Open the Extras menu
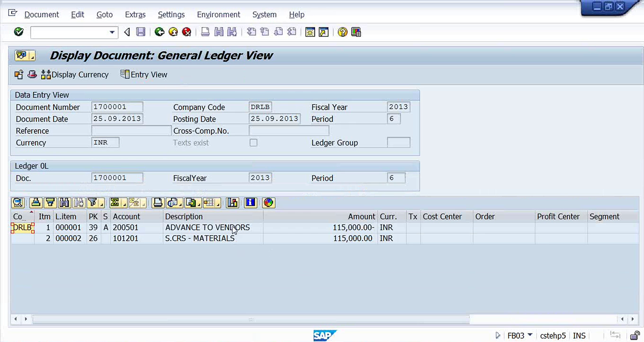The image size is (644, 342). click(135, 15)
